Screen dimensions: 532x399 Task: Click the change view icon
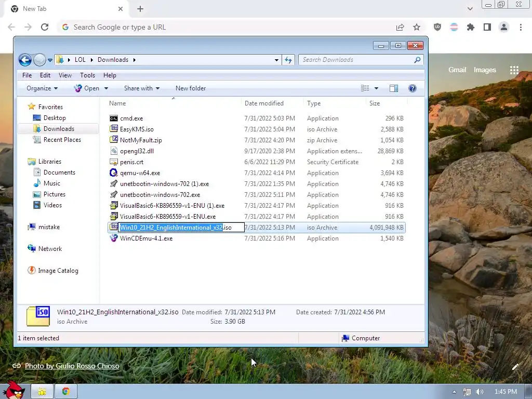pos(365,88)
